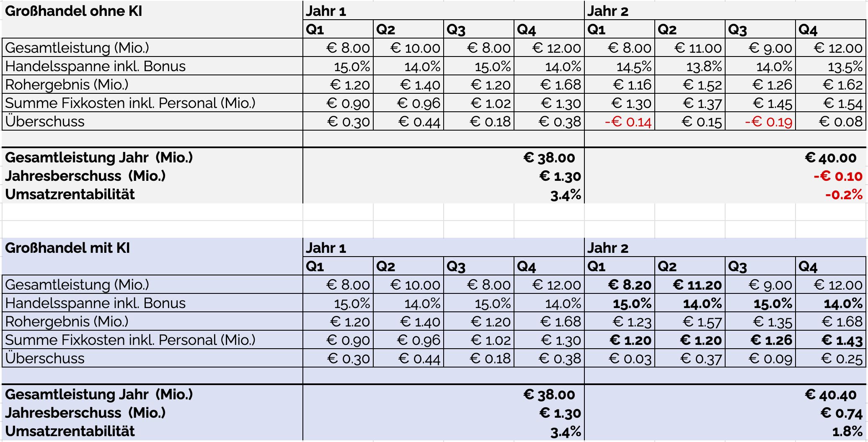Screen dimensions: 868x442
Task: Select the red -€ 0.19 Überschuss cell
Action: click(x=768, y=122)
